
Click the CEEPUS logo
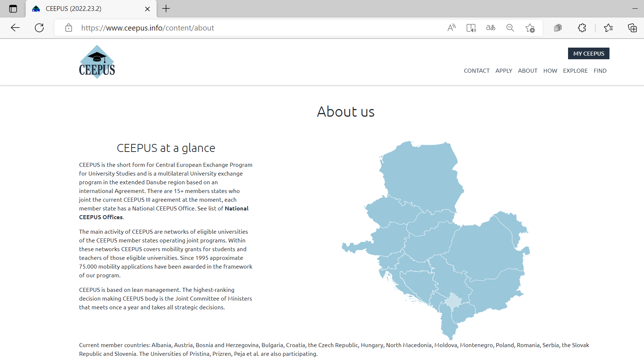coord(97,62)
